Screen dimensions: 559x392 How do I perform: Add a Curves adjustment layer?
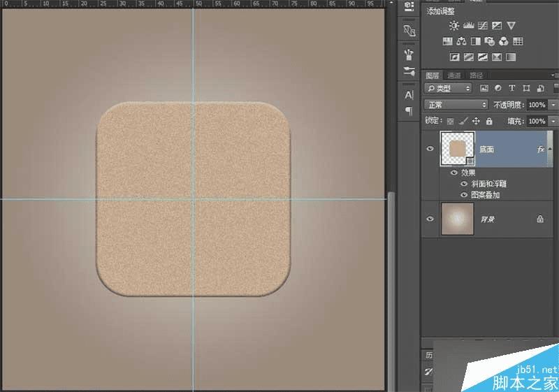point(483,26)
